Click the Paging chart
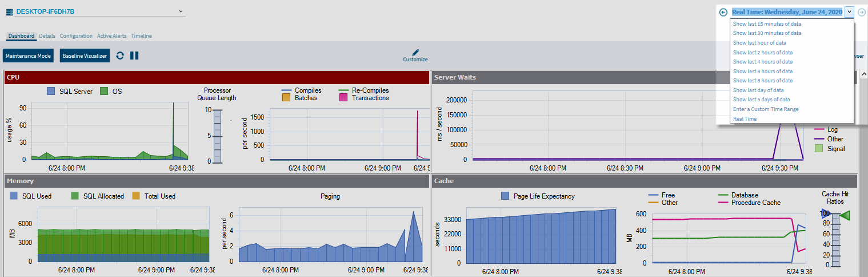The height and width of the screenshot is (277, 868). [x=330, y=235]
